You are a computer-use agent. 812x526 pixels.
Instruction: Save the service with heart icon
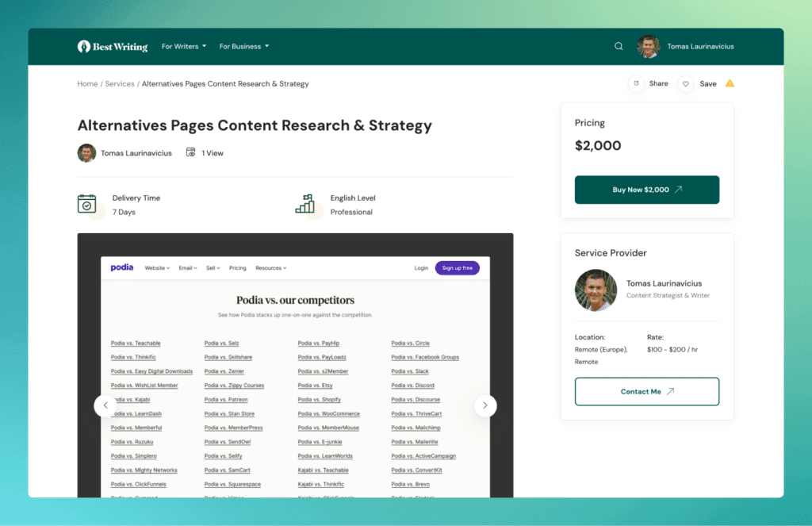coord(685,84)
